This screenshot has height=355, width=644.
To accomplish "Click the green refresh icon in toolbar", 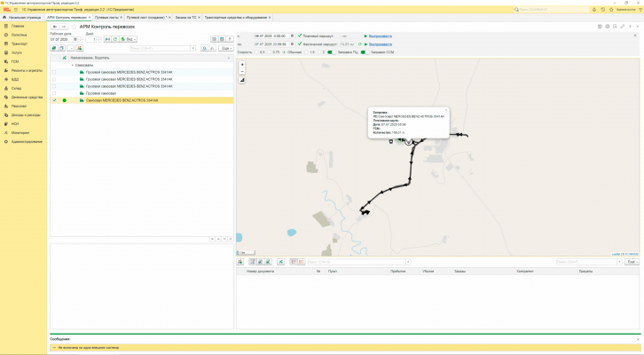I will [115, 39].
